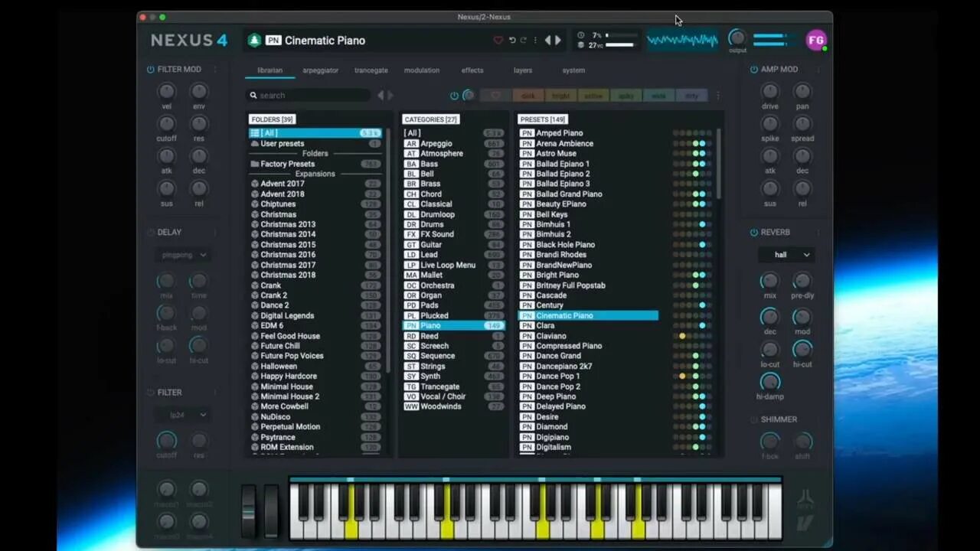
Task: Select the 'Factory Presets' folder
Action: click(x=315, y=164)
